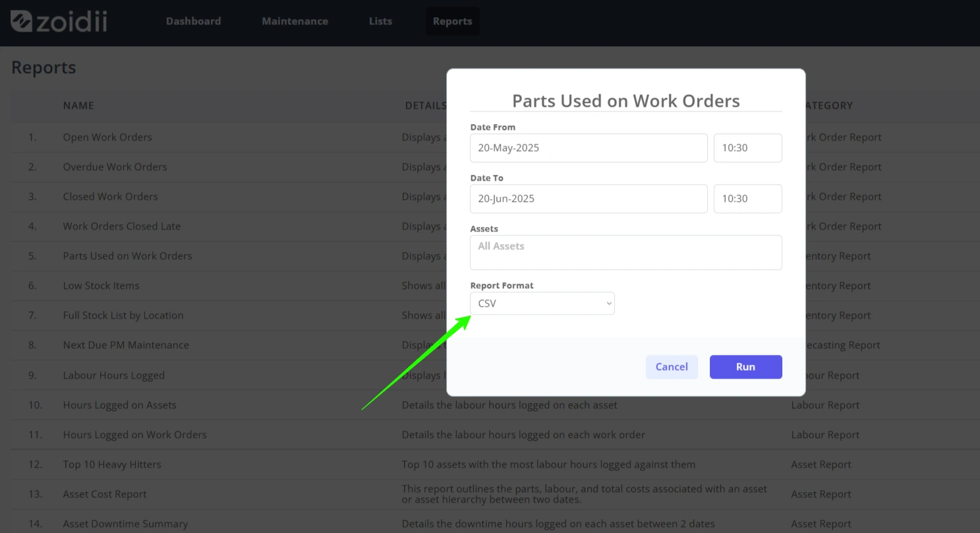The height and width of the screenshot is (533, 980).
Task: Select the Reports tab
Action: click(x=452, y=21)
